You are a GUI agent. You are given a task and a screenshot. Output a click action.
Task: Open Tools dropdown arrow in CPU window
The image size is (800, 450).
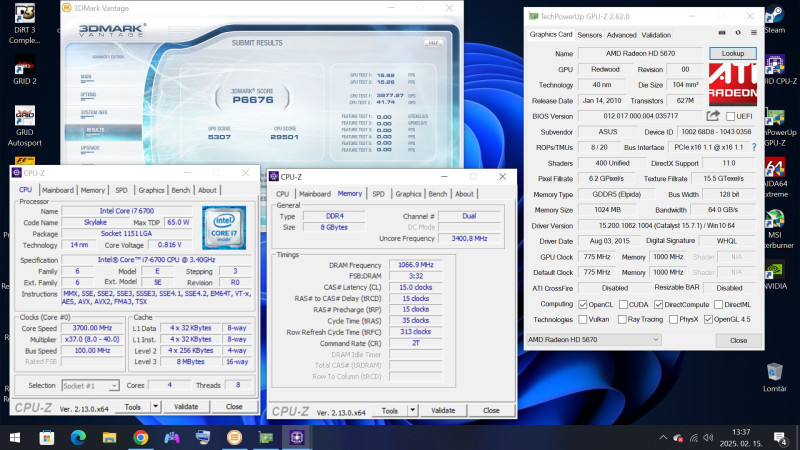coord(155,407)
